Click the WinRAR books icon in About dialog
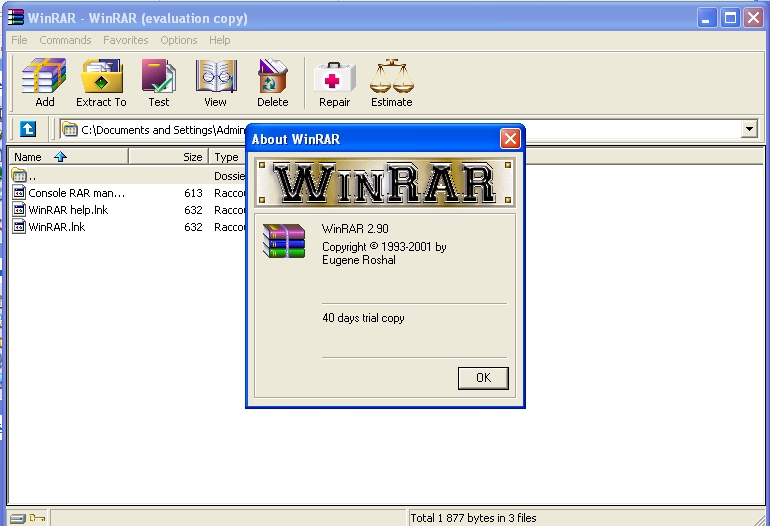Viewport: 770px width, 526px height. click(284, 240)
